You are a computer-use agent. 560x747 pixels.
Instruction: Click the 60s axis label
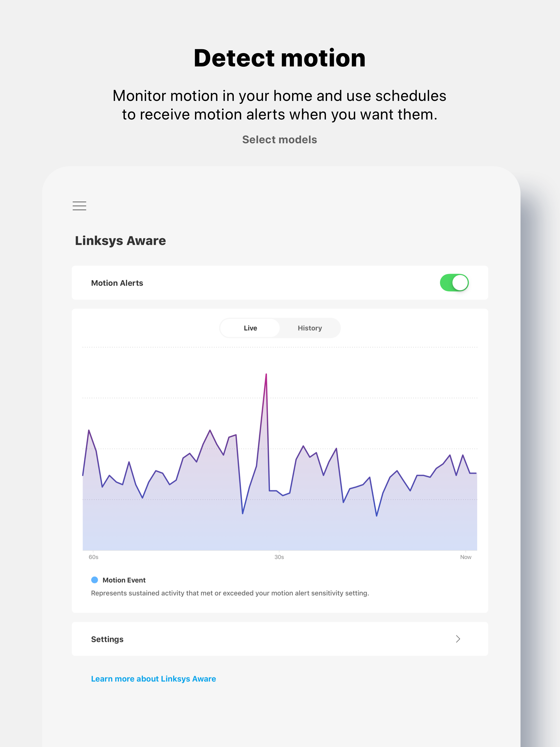click(93, 557)
